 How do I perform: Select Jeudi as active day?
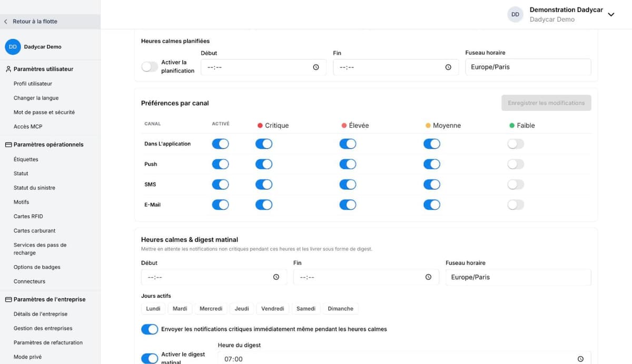(x=242, y=309)
